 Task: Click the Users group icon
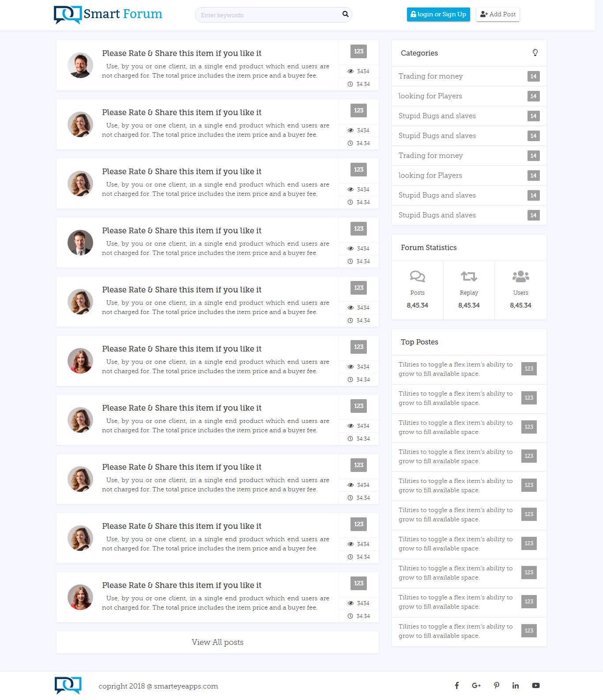point(521,277)
